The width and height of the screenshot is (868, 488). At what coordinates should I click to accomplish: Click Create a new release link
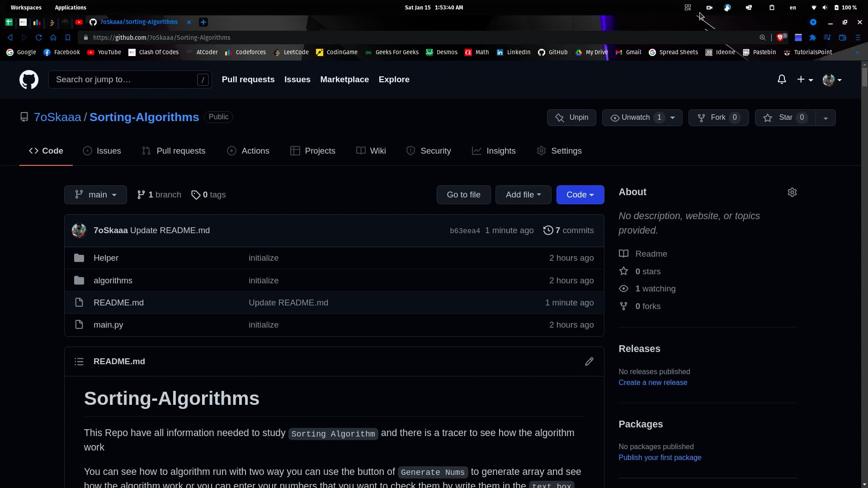(x=653, y=382)
